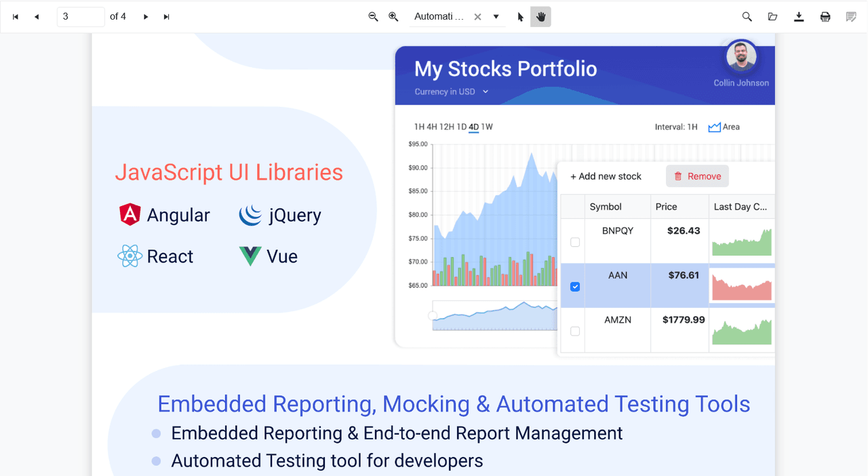
Task: Clear the Automatic zoom value
Action: click(477, 17)
